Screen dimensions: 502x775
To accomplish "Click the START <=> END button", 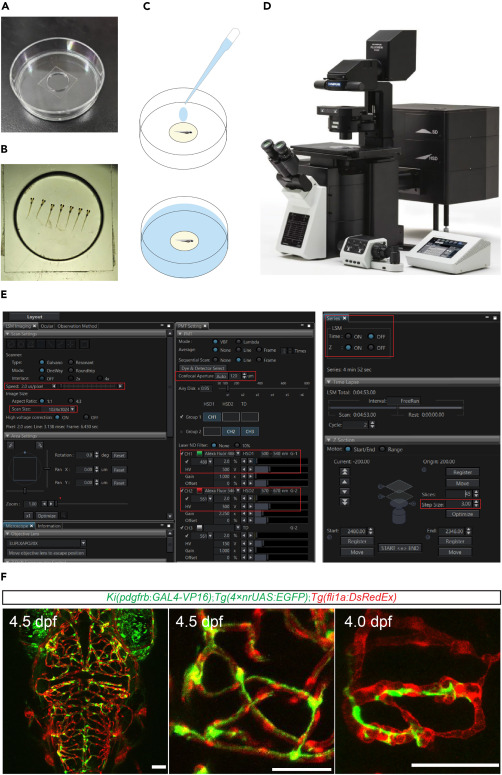I will point(400,548).
